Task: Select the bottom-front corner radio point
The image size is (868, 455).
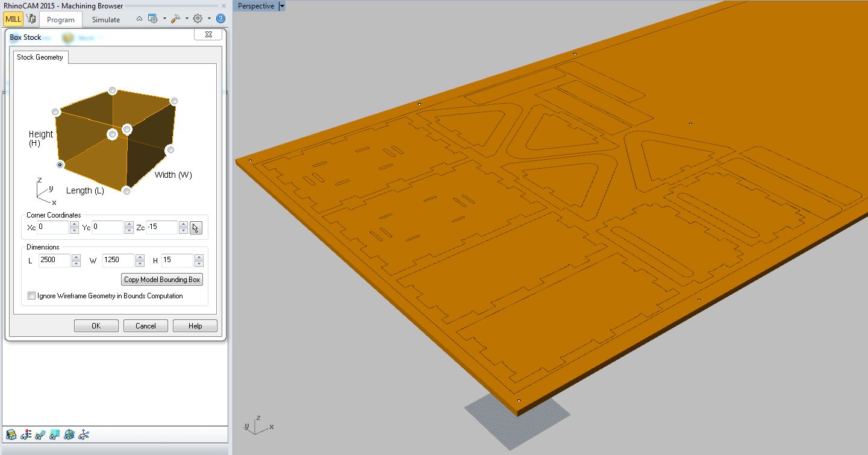Action: pos(126,191)
